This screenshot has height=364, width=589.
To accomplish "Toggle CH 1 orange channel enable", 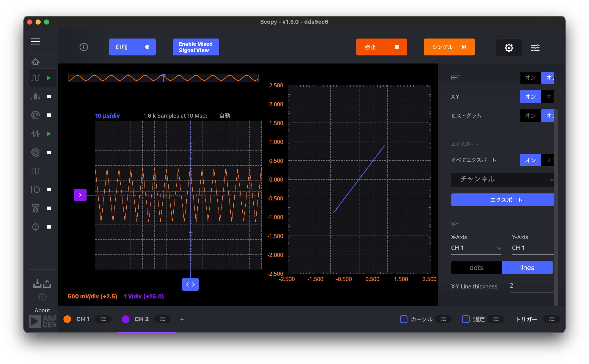I will (67, 319).
